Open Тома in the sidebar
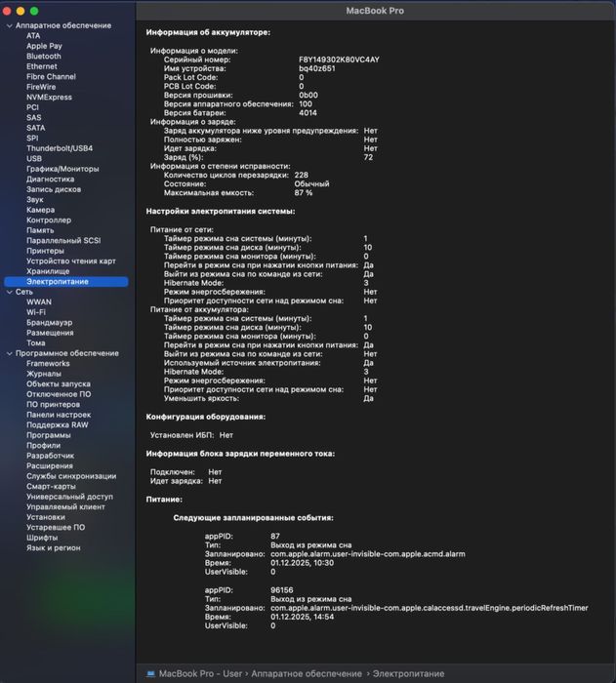 (x=36, y=343)
